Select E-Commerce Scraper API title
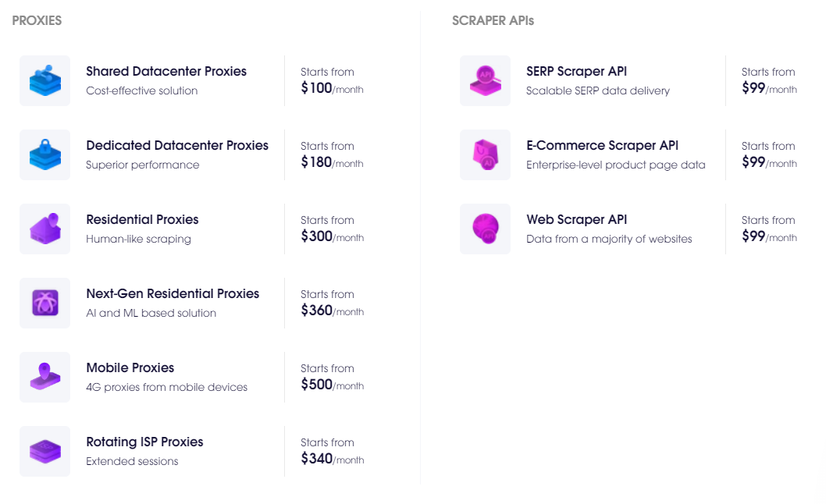 602,145
